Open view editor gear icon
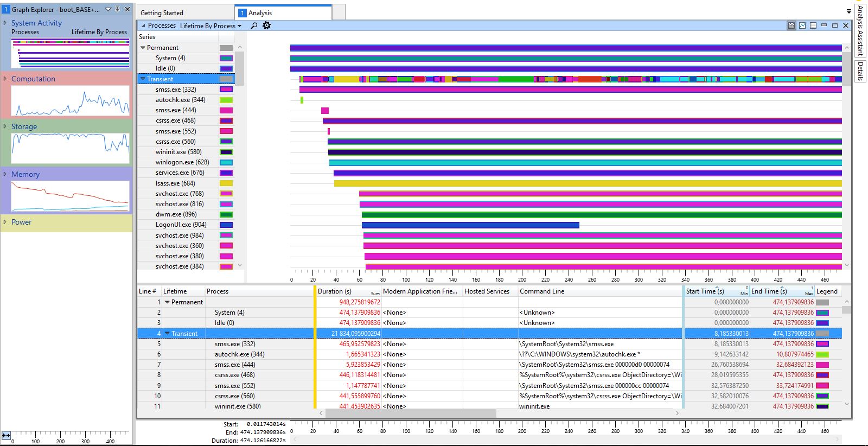The width and height of the screenshot is (868, 446). coord(266,26)
